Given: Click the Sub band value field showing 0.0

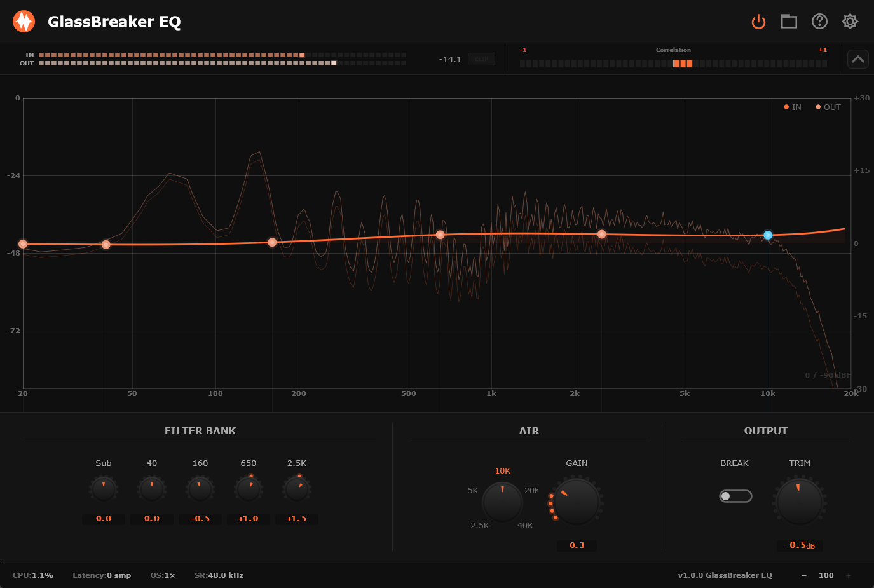Looking at the screenshot, I should [x=104, y=518].
